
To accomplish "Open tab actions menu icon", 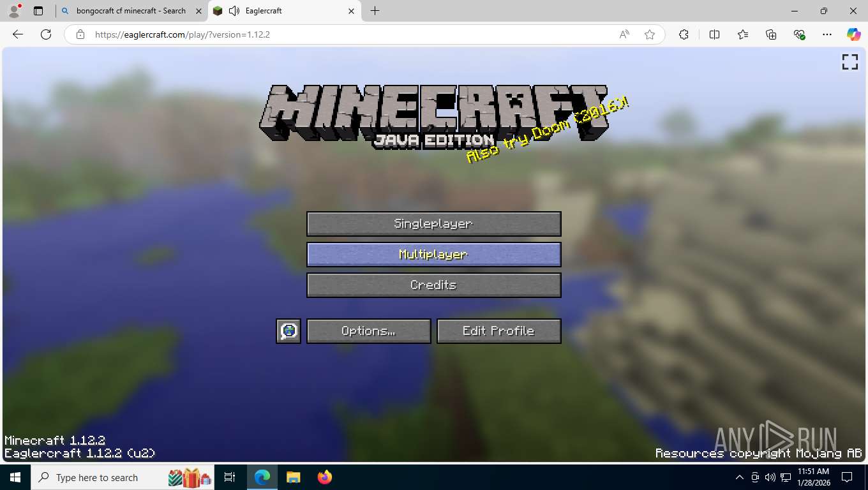I will 38,11.
